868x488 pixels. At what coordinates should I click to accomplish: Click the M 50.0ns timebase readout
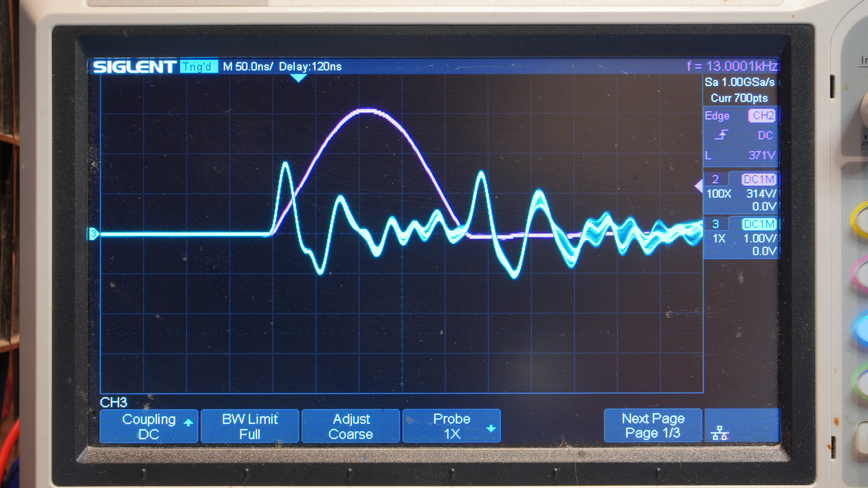point(248,66)
